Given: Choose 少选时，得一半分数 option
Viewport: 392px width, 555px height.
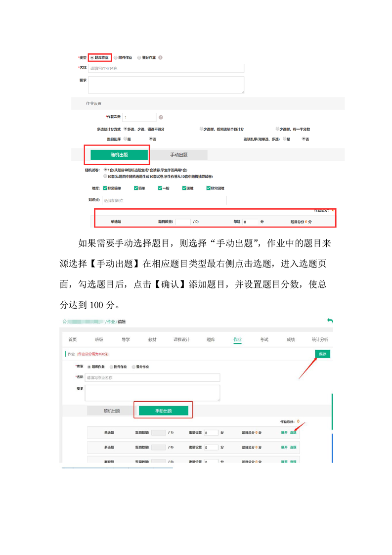Looking at the screenshot, I should [x=277, y=129].
